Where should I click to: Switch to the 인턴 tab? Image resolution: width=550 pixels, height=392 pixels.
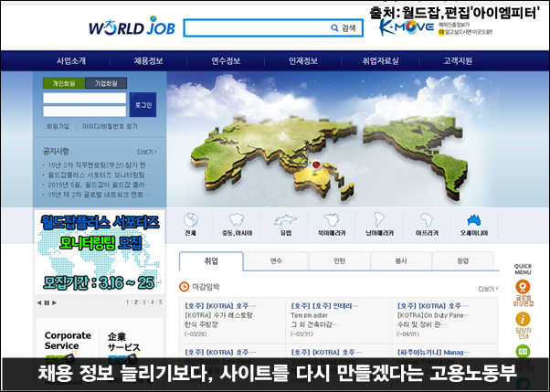(x=339, y=261)
